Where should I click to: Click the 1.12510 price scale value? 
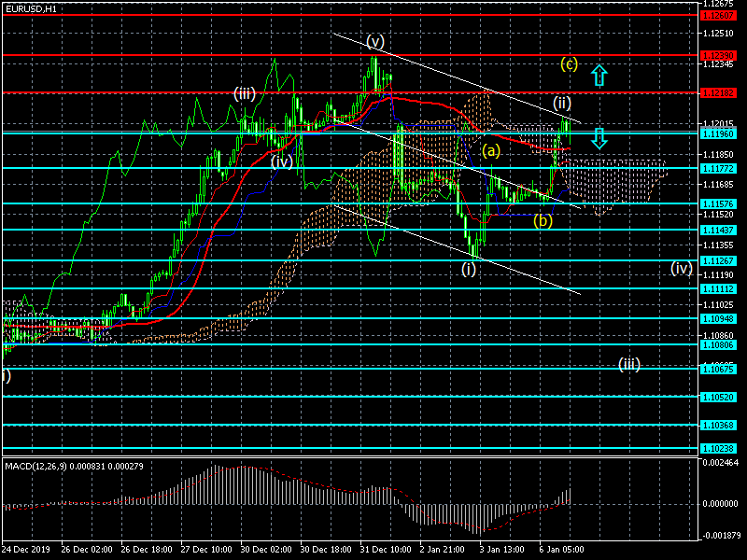[718, 34]
